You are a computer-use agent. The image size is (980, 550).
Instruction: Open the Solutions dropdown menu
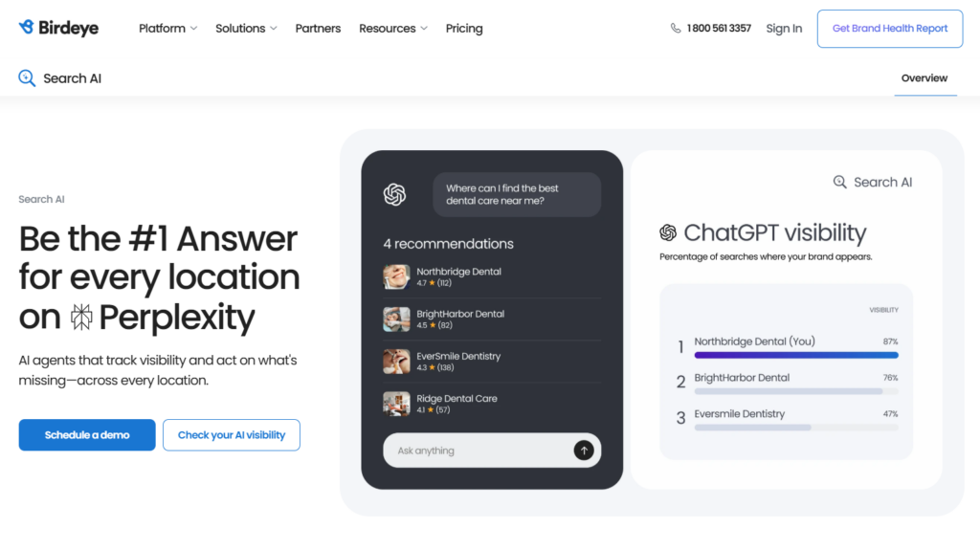pyautogui.click(x=246, y=29)
